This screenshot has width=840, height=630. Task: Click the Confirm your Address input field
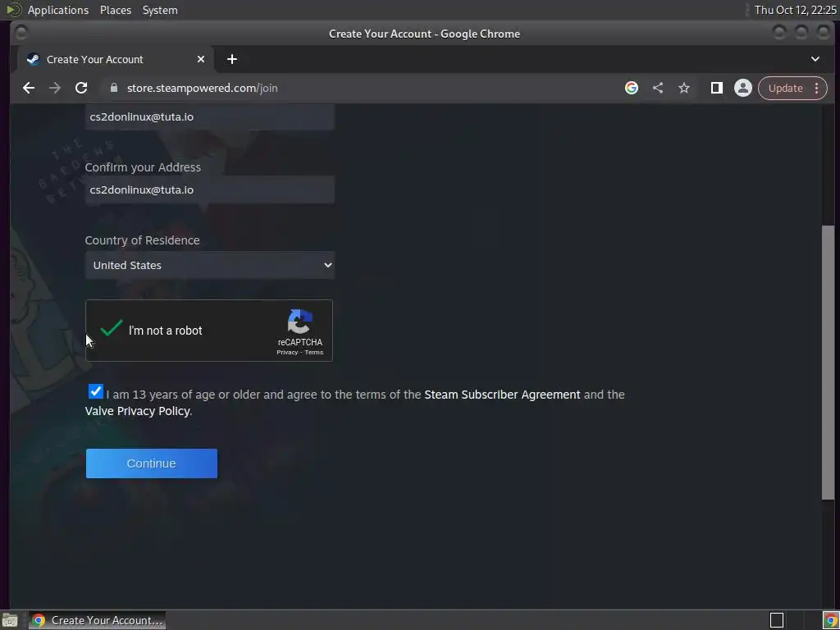pos(209,189)
